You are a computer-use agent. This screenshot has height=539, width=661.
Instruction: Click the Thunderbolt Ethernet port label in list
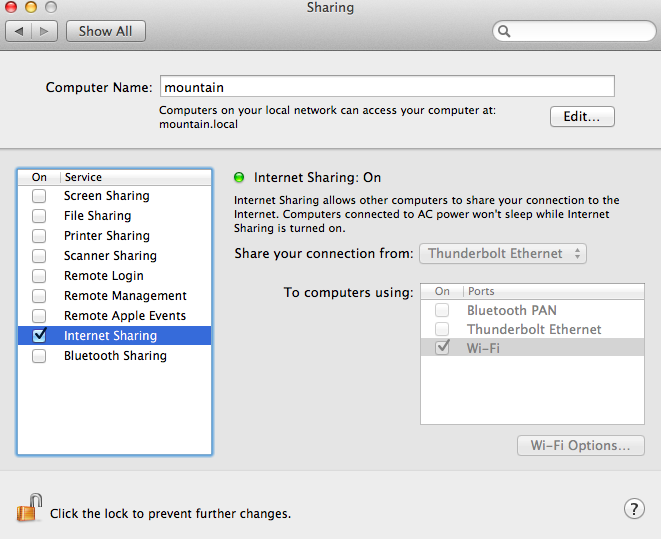pyautogui.click(x=534, y=329)
